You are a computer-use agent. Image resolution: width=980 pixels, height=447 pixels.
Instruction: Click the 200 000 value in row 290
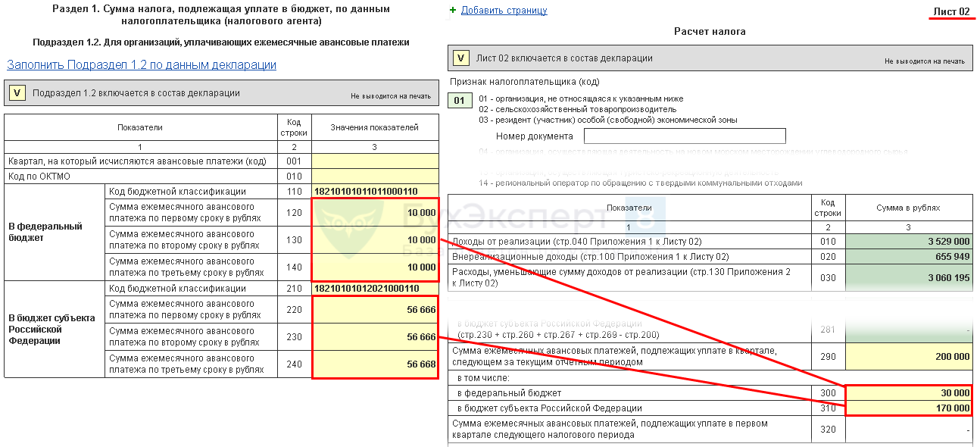coord(909,357)
